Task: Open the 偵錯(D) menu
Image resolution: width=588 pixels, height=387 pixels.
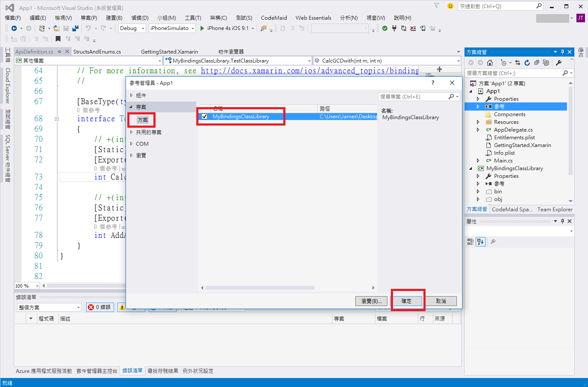Action: pyautogui.click(x=140, y=18)
